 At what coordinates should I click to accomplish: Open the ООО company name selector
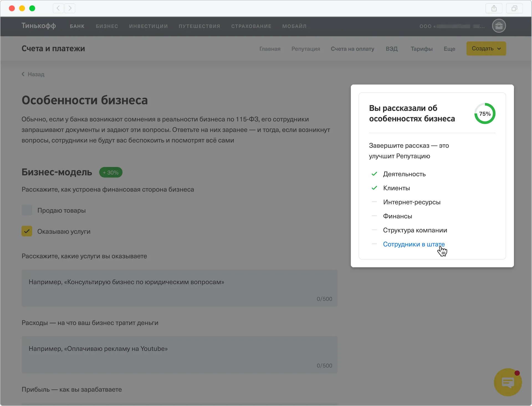[x=452, y=26]
